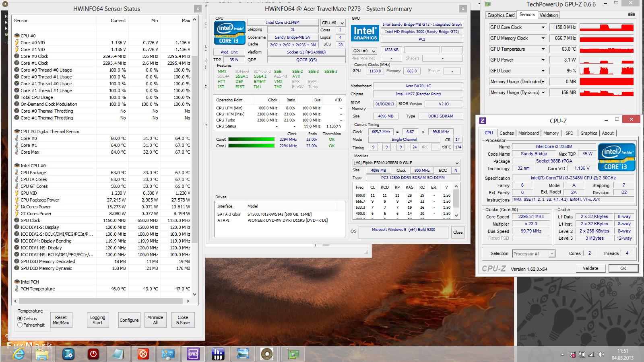
Task: Click the Intel Core i3 logo in HWiNFO summary
Action: pyautogui.click(x=230, y=33)
